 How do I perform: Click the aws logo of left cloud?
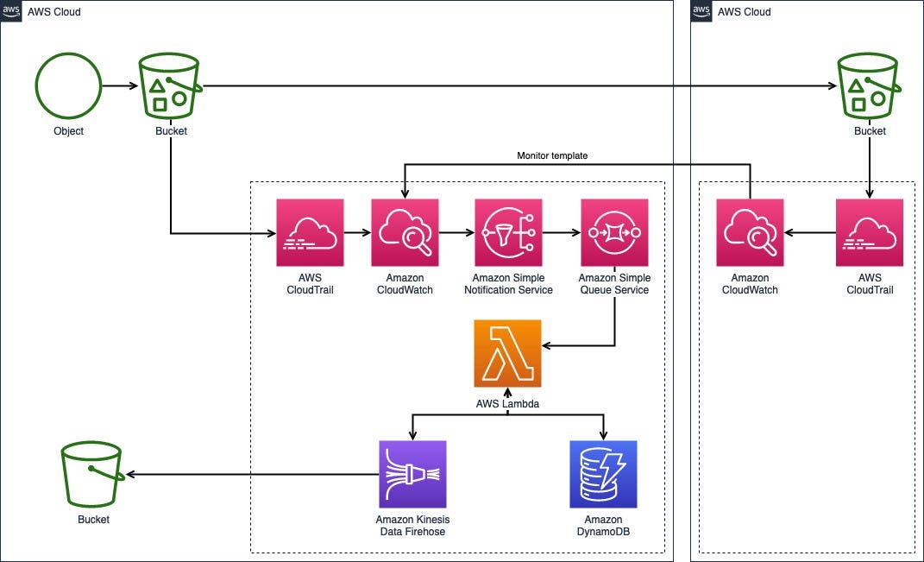pos(10,10)
